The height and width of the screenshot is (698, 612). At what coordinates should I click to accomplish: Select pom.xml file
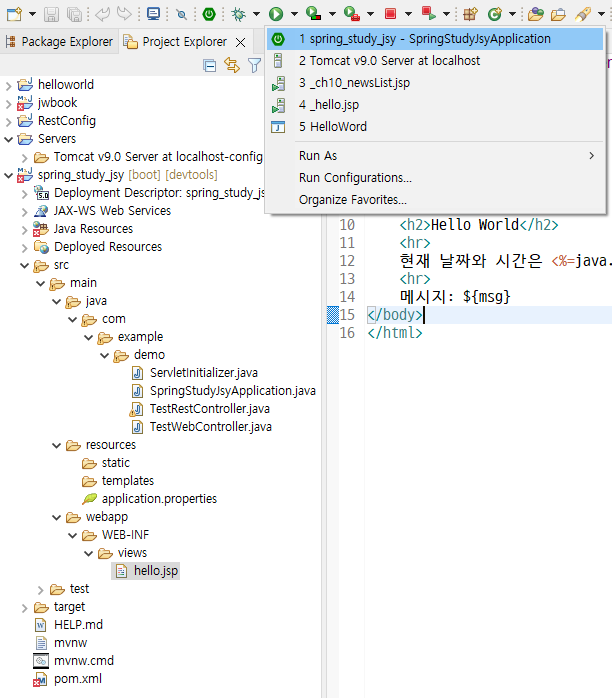pos(78,679)
